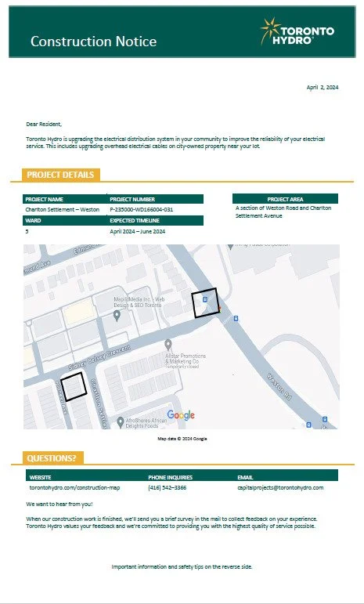Click bus stop icon inside Weston Rd black box
This screenshot has height=604, width=364.
coord(205,299)
